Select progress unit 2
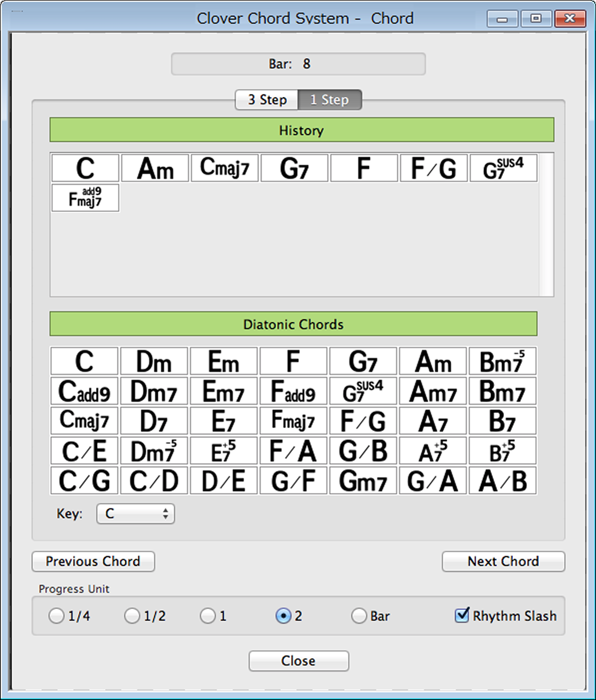 [283, 616]
